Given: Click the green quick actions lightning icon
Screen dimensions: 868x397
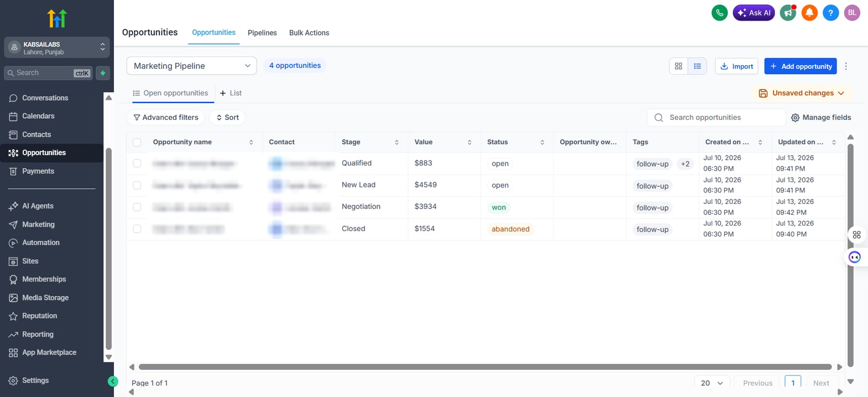Looking at the screenshot, I should tap(103, 73).
